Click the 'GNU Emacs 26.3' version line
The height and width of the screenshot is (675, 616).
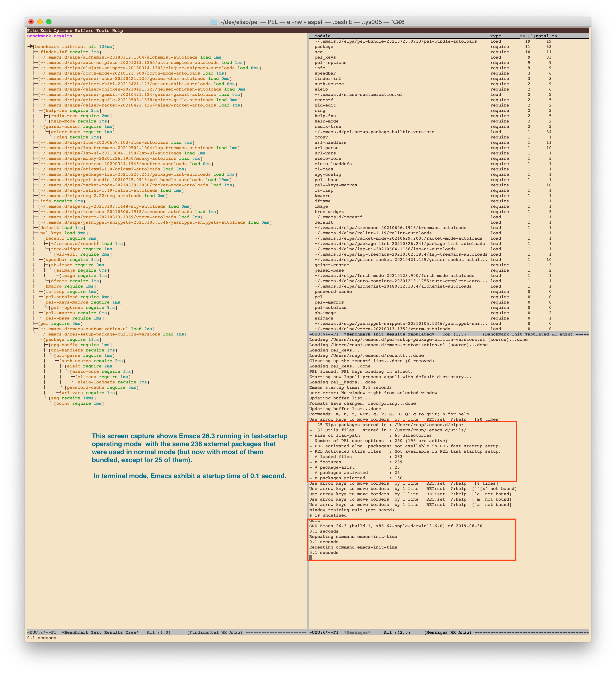pos(396,526)
